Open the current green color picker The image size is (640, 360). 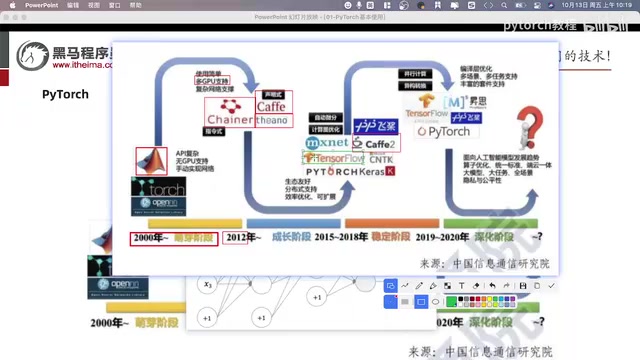click(x=451, y=302)
